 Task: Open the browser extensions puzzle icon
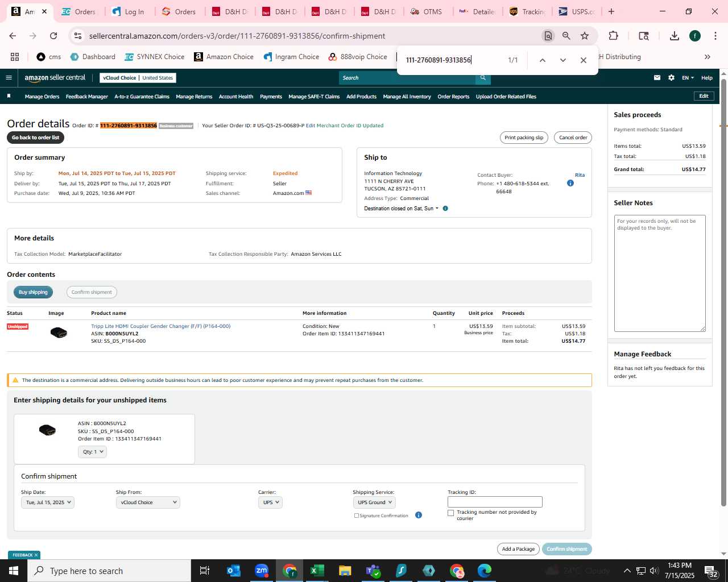click(613, 36)
